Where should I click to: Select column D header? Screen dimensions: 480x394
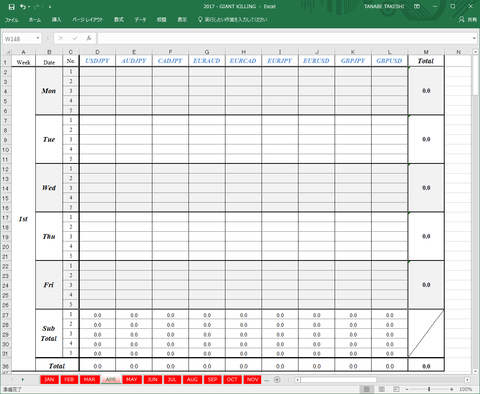[x=97, y=52]
